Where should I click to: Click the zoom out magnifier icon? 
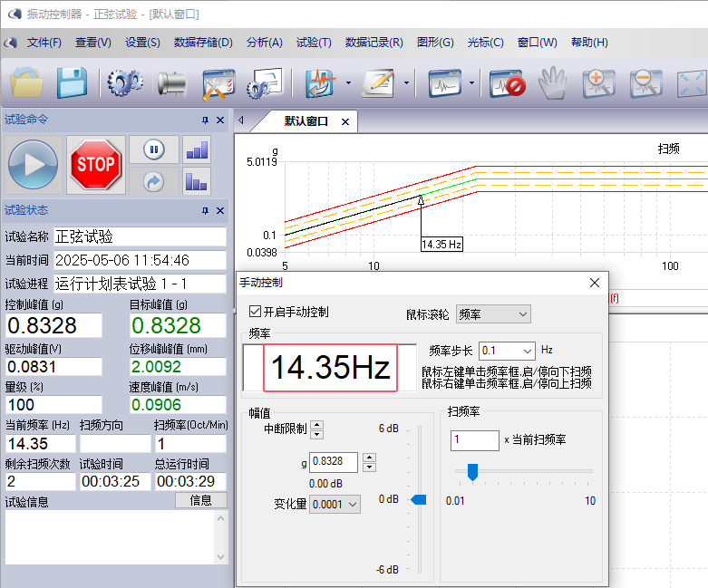646,83
